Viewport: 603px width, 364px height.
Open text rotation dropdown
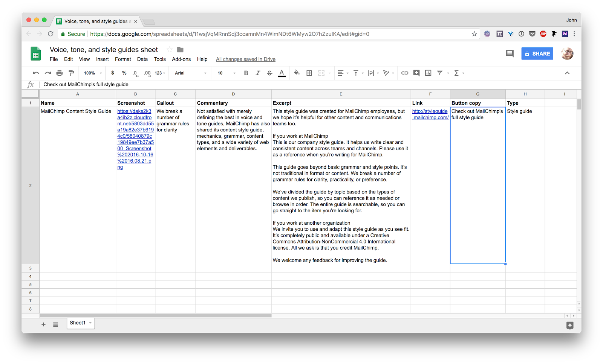coord(388,73)
